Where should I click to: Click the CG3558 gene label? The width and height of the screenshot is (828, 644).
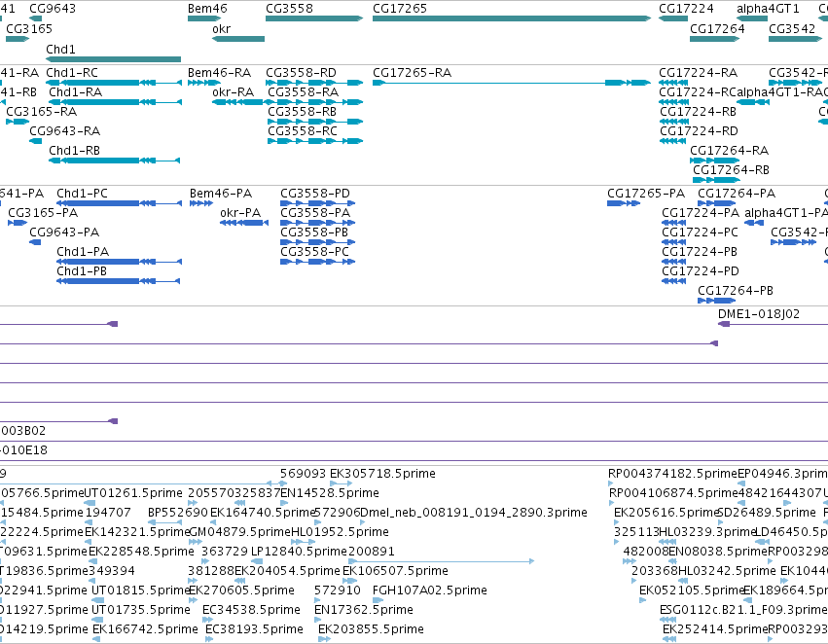[x=289, y=9]
